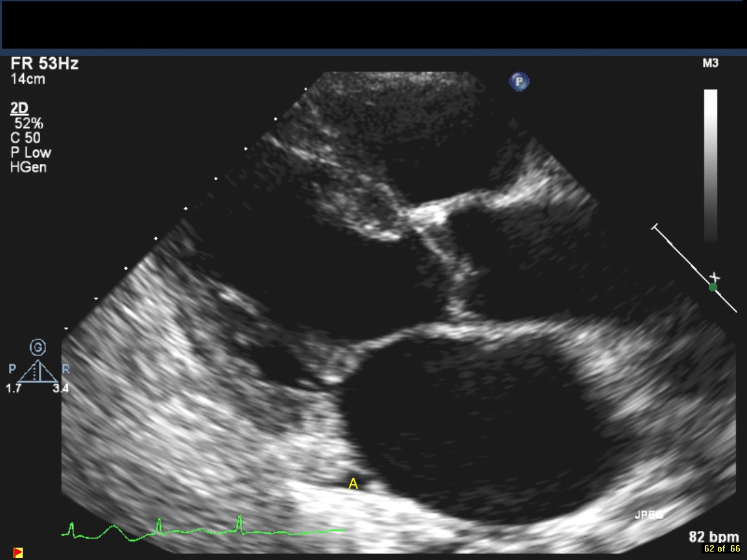Viewport: 747px width, 560px height.
Task: Click the circled G gain icon
Action: (x=38, y=348)
